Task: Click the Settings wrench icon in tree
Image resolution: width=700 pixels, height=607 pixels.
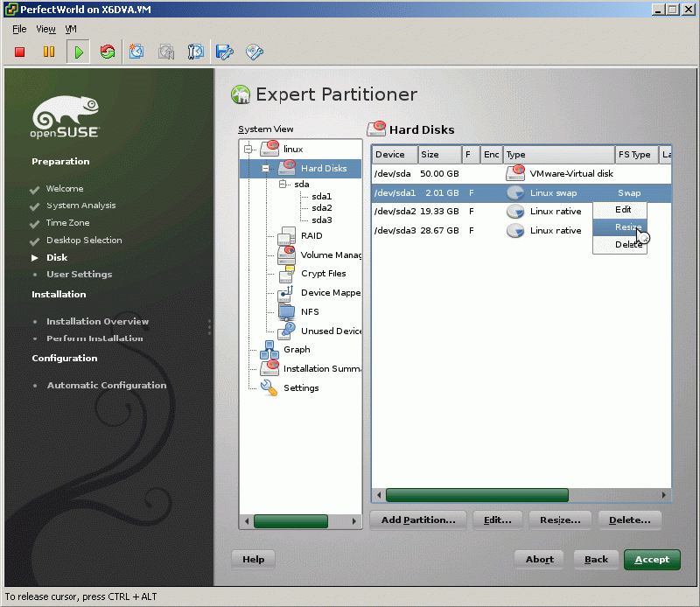Action: [x=269, y=387]
